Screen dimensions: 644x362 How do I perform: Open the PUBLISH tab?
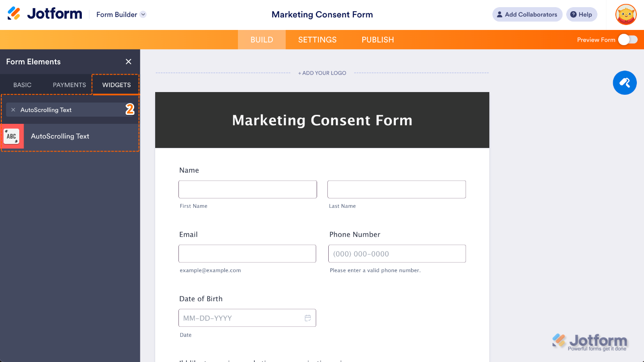coord(377,39)
